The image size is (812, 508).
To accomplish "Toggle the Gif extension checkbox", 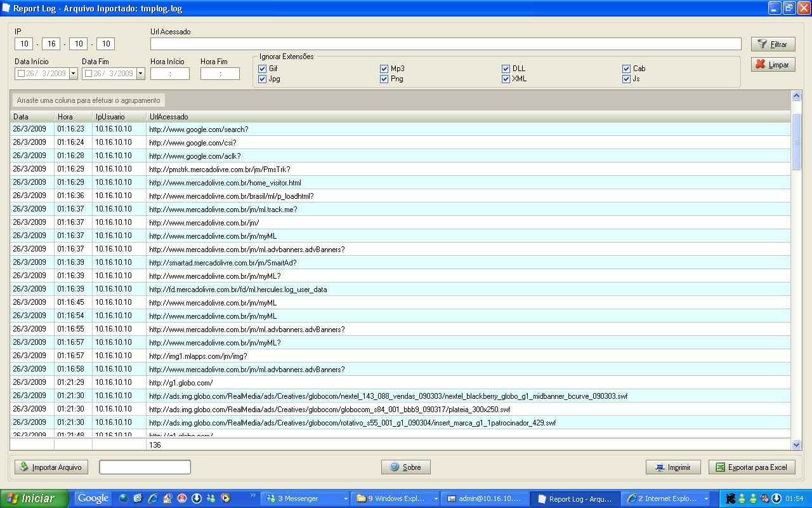I will [x=263, y=69].
